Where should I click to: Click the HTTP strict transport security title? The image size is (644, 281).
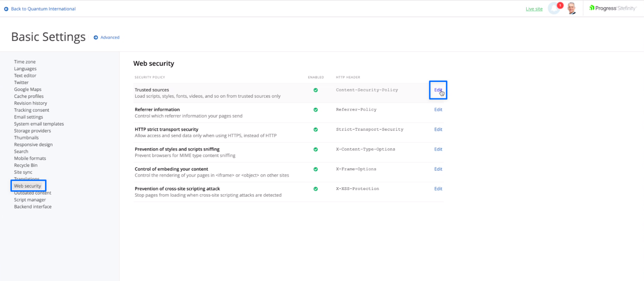166,130
